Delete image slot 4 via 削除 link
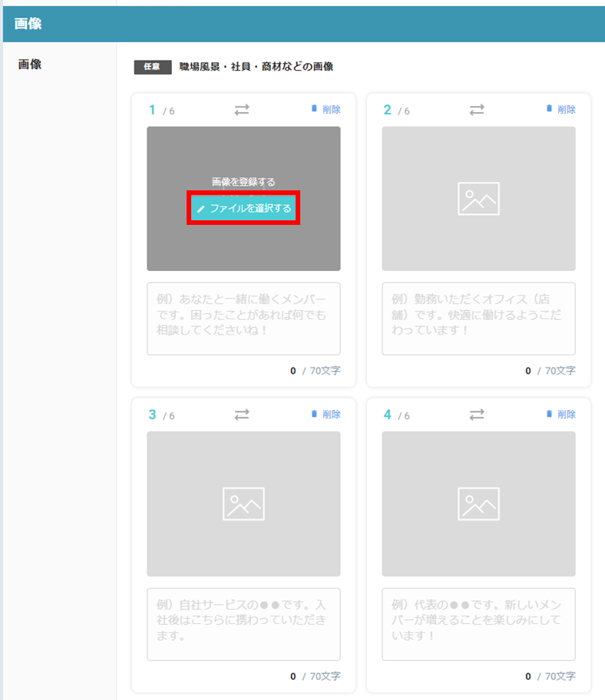 (560, 414)
